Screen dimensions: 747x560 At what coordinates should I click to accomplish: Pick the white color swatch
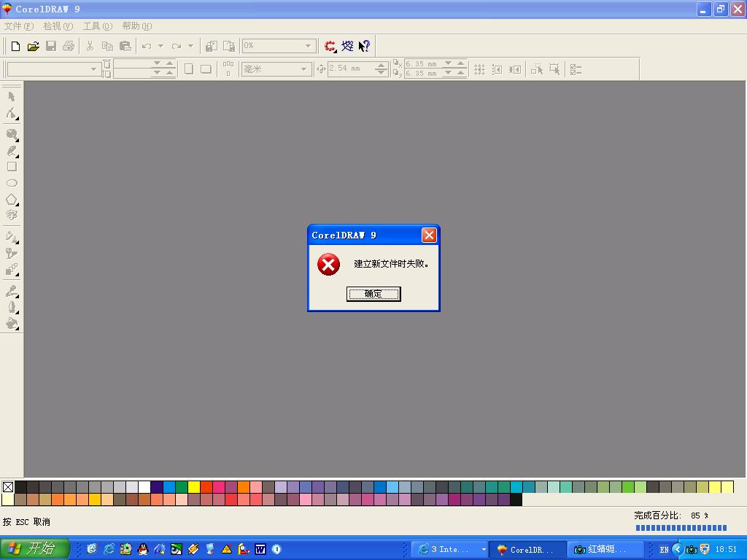[x=144, y=486]
